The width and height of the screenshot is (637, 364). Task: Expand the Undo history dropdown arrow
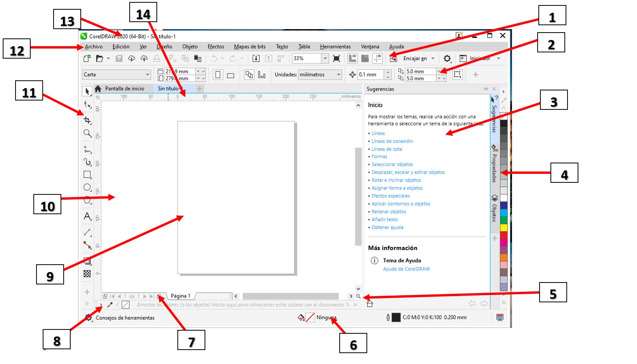click(x=222, y=58)
